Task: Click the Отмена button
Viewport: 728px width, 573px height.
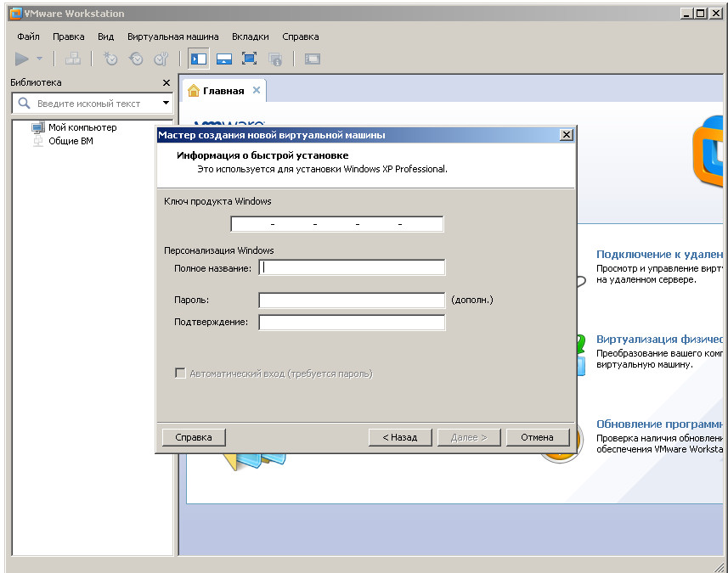Action: click(537, 437)
